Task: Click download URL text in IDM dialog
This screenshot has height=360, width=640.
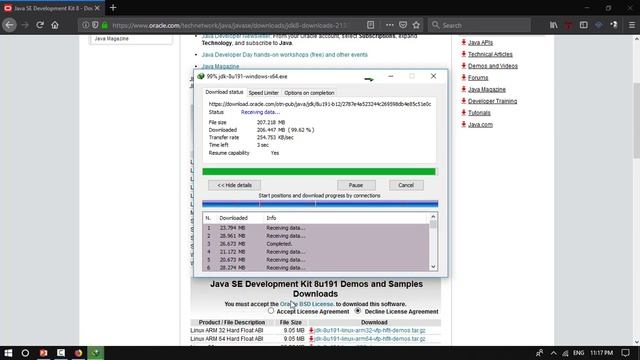Action: coord(320,104)
